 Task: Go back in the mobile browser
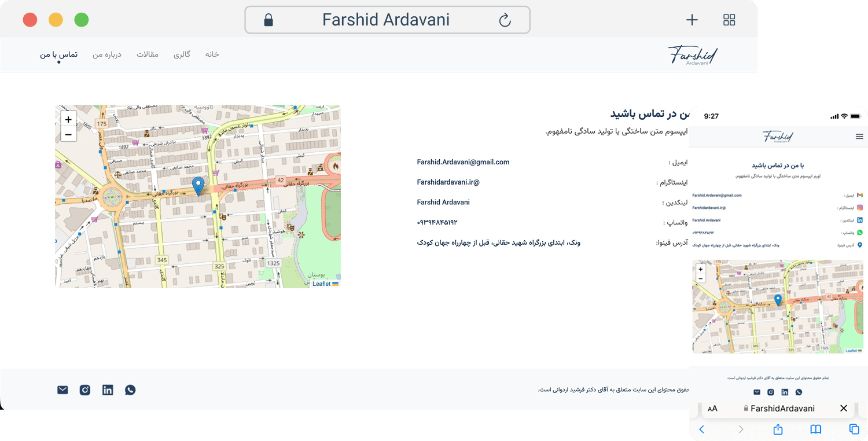[x=702, y=429]
